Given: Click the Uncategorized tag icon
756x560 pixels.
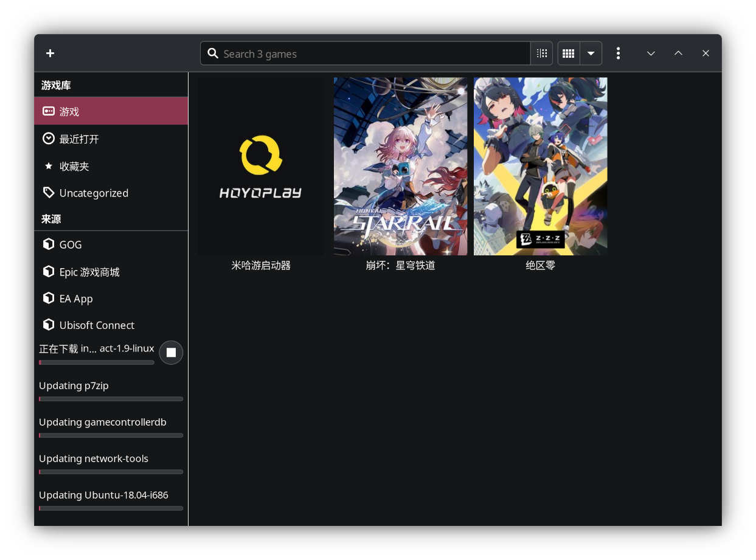Looking at the screenshot, I should pyautogui.click(x=49, y=193).
